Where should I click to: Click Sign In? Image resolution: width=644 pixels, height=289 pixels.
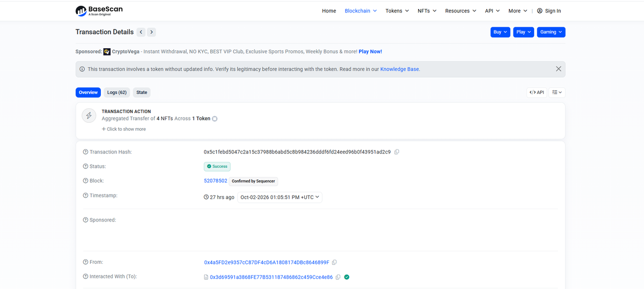pyautogui.click(x=549, y=11)
